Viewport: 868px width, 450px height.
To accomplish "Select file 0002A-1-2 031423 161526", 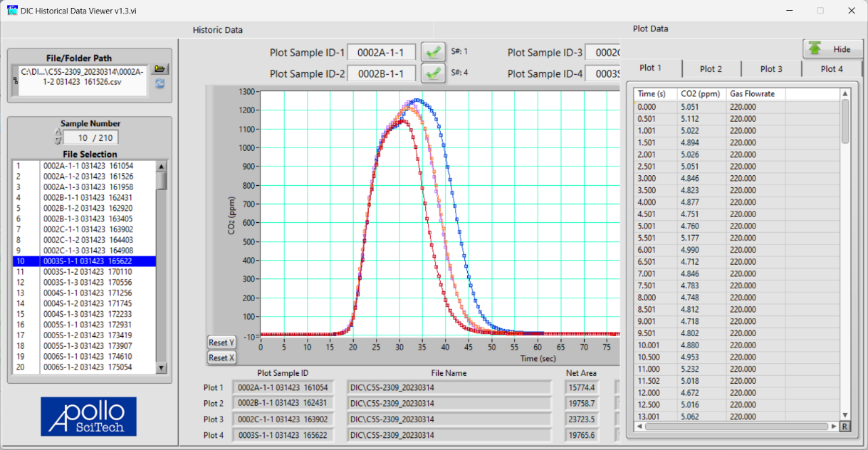I will (84, 176).
